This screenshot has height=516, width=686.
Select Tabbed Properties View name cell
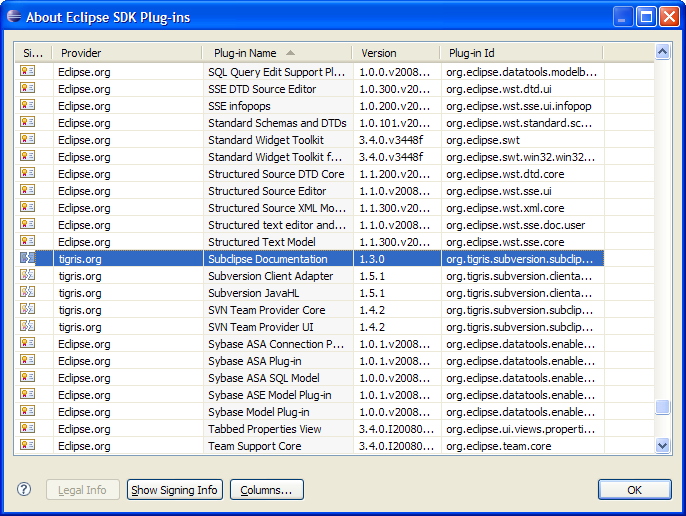[265, 429]
